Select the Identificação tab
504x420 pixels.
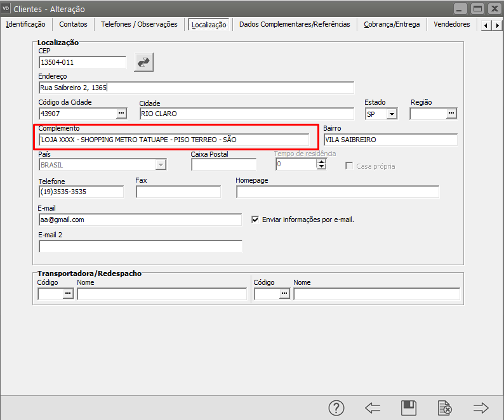click(x=25, y=24)
